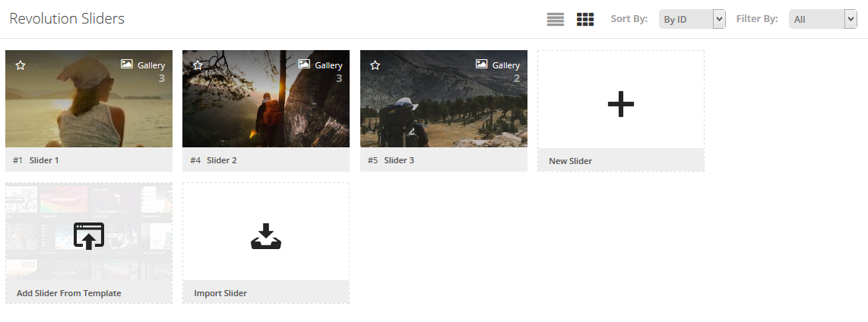Open Slider 1 thumbnail
The image size is (868, 322).
pyautogui.click(x=89, y=99)
